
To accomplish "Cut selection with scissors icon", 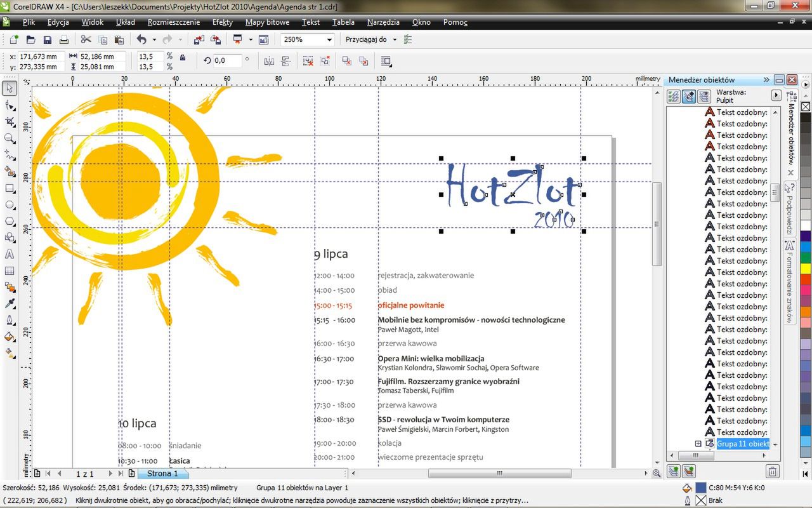I will pos(86,39).
